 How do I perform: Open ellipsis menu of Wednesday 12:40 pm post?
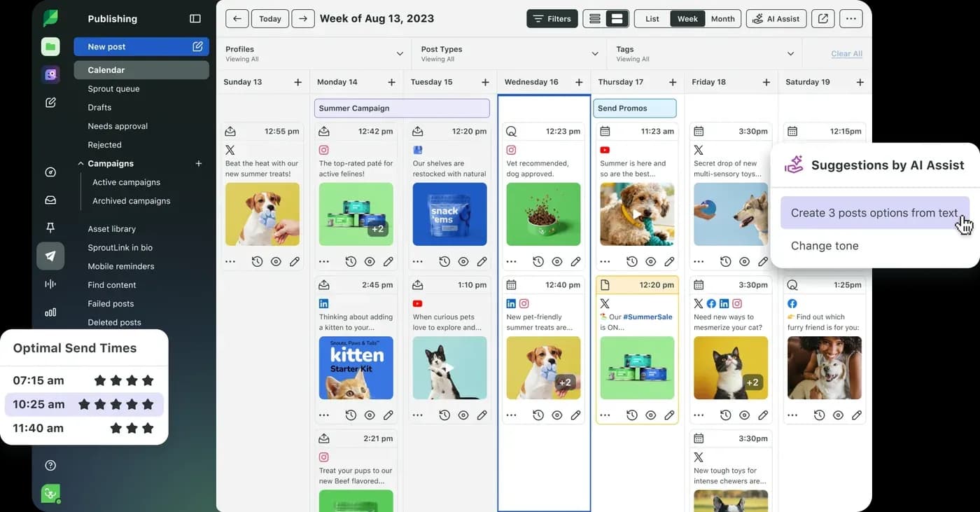click(x=512, y=415)
